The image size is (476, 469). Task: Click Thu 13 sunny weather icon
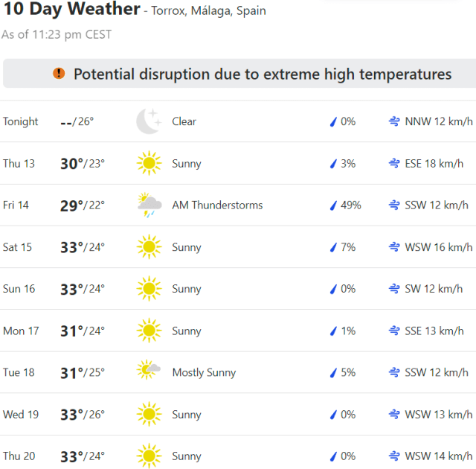(x=148, y=163)
